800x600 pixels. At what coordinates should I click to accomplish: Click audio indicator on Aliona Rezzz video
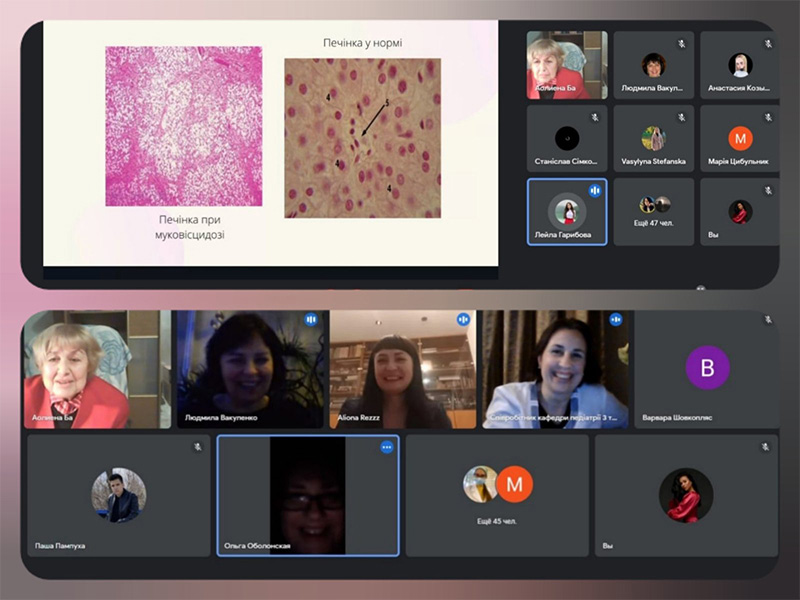[463, 320]
